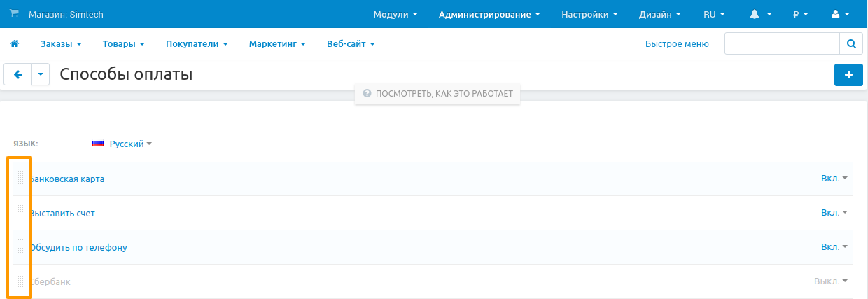
Task: Click the search input field
Action: [781, 43]
